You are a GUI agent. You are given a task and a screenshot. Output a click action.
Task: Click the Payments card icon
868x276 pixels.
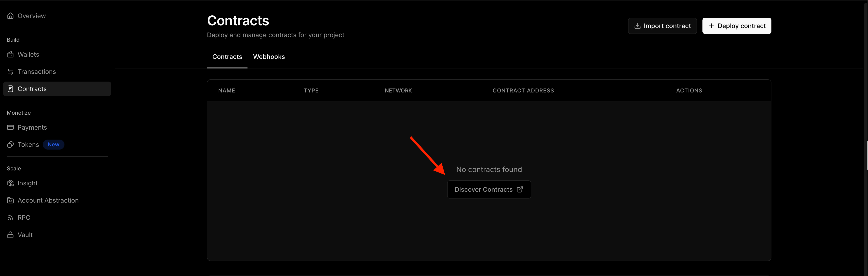[x=10, y=127]
